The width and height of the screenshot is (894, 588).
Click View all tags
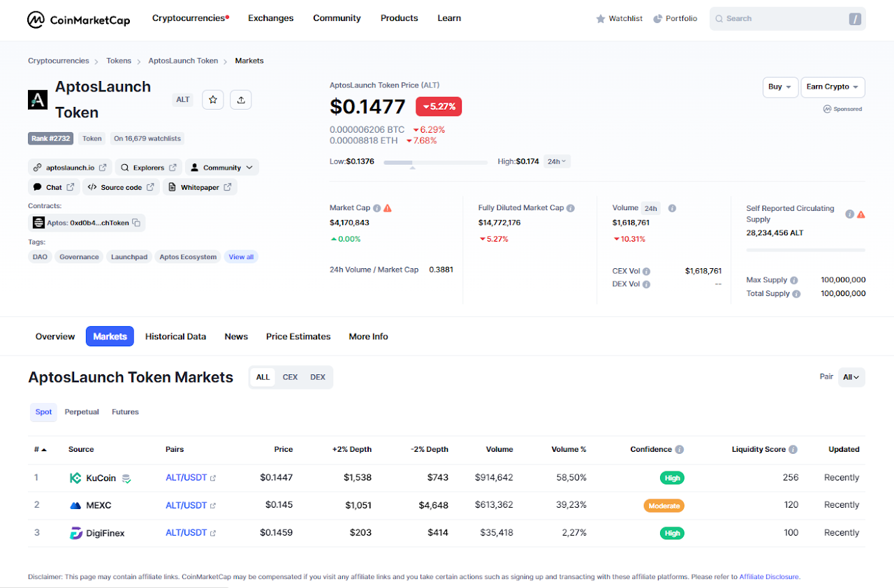coord(241,257)
